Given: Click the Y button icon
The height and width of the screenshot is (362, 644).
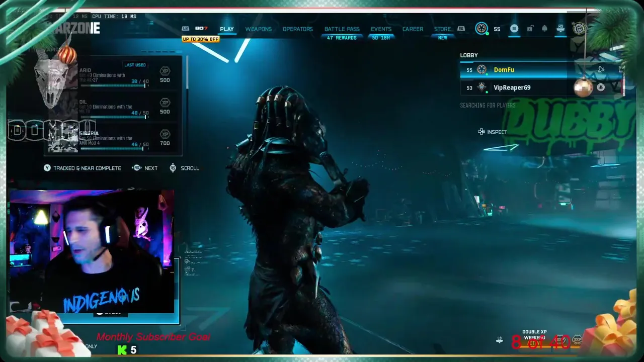Looking at the screenshot, I should point(47,168).
